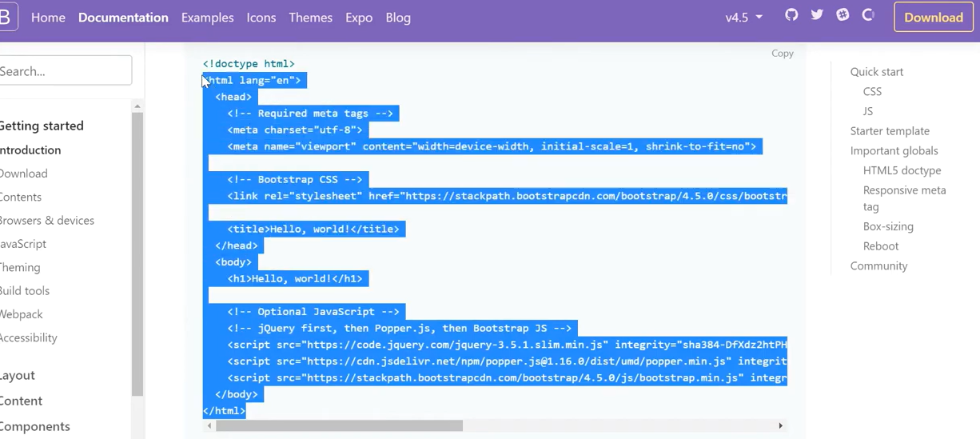Jump to JS in page contents

click(x=868, y=111)
